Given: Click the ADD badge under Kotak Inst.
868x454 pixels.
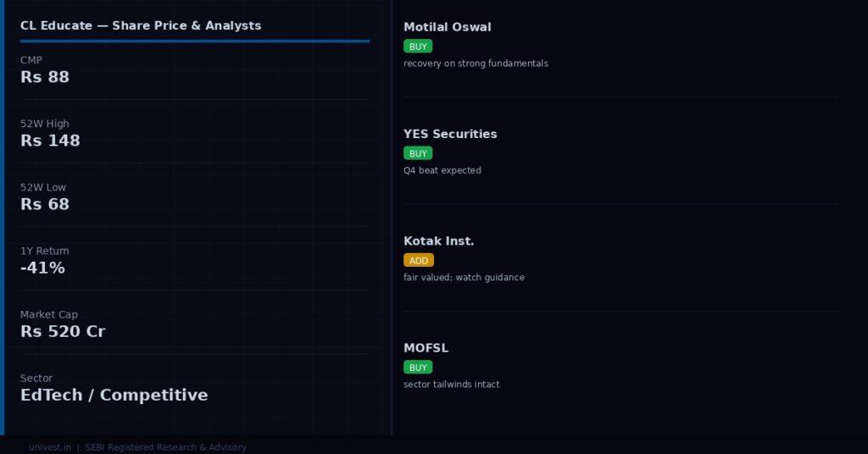Looking at the screenshot, I should (x=419, y=260).
